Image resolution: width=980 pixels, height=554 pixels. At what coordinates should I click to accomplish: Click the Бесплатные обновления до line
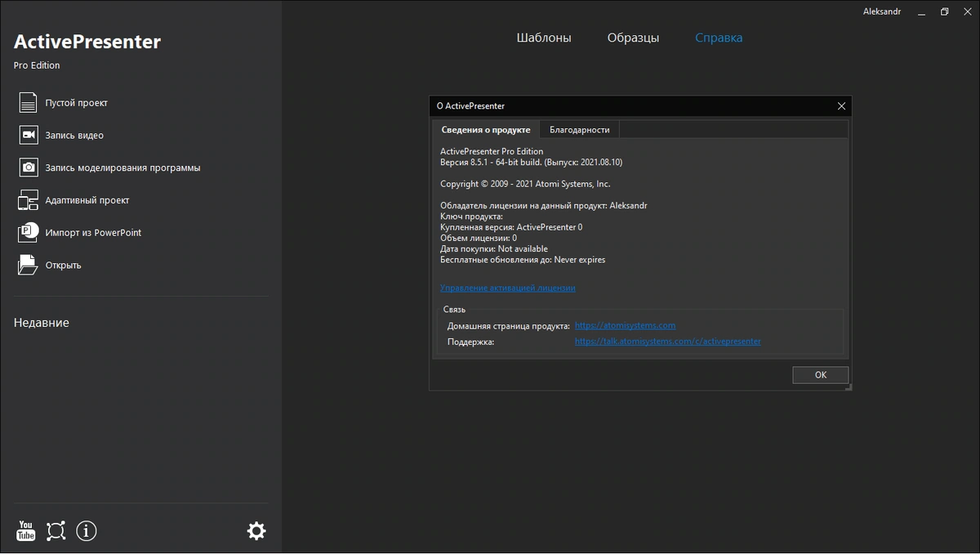tap(523, 260)
